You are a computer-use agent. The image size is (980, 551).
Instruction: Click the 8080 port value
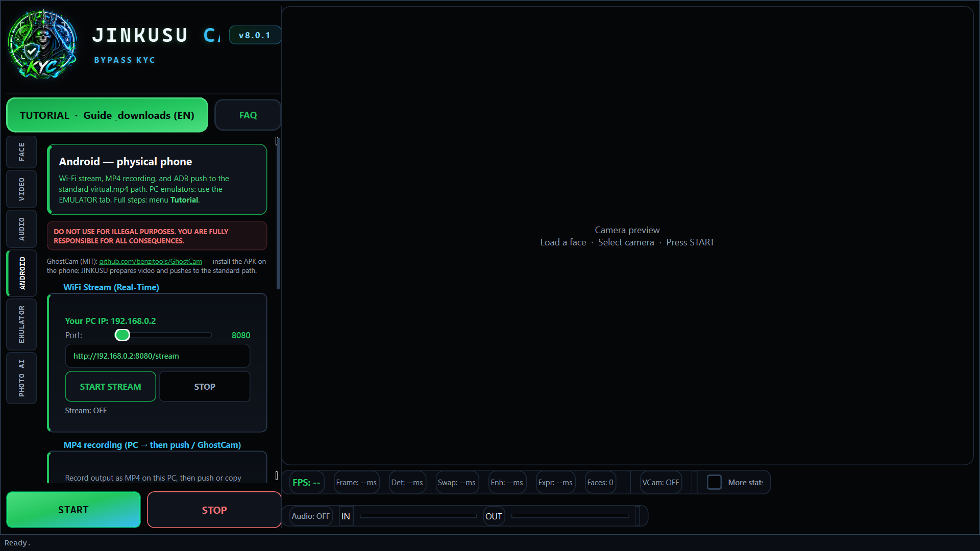[241, 335]
